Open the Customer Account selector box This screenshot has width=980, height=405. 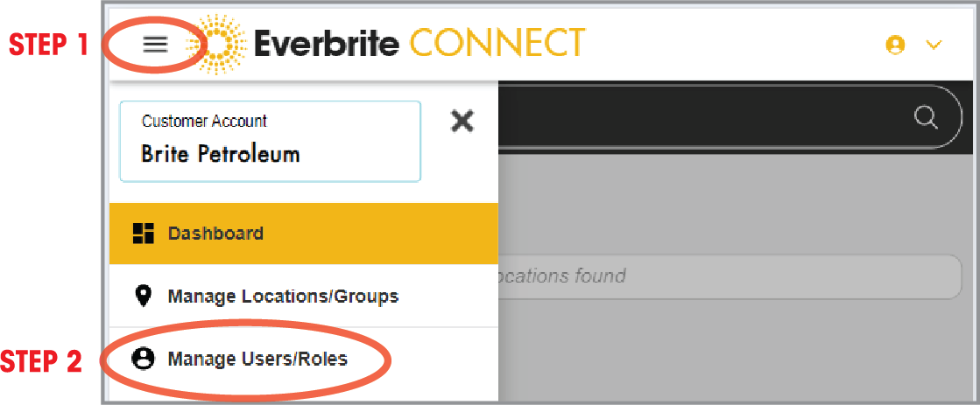[270, 141]
